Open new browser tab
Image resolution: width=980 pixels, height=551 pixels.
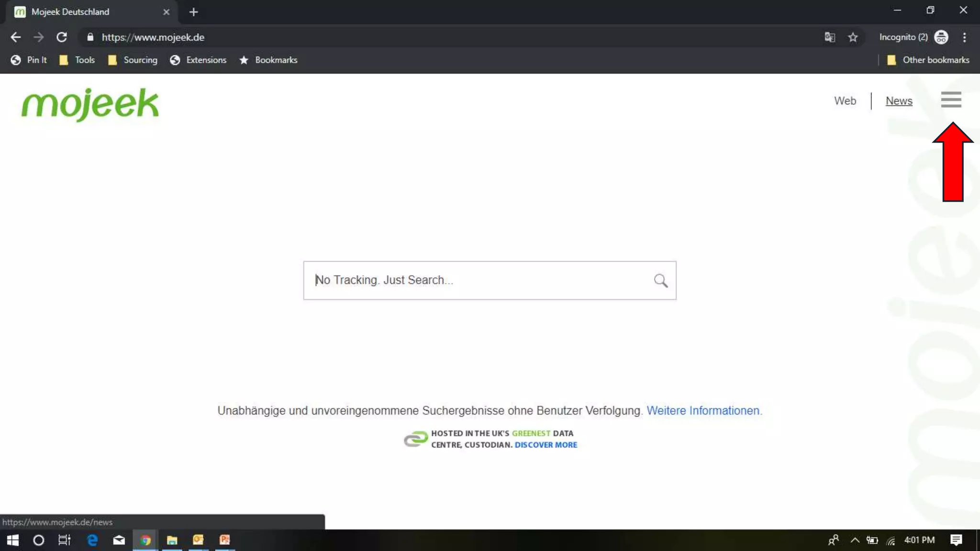193,12
